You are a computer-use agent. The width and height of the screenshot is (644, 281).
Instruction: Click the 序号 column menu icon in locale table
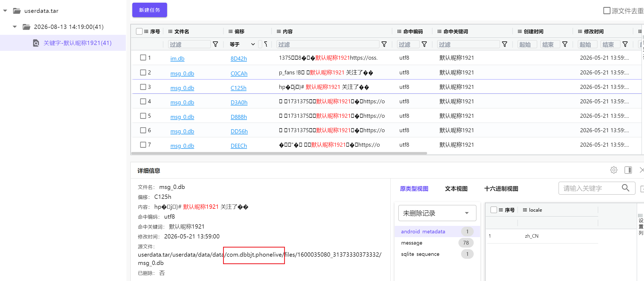pos(501,210)
